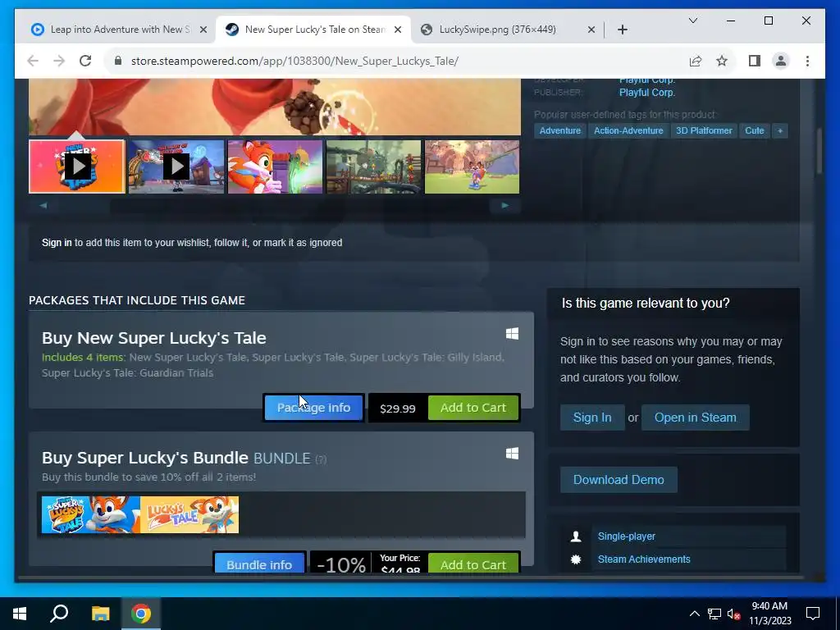Click the single-player person icon
The image size is (840, 630).
coord(576,536)
